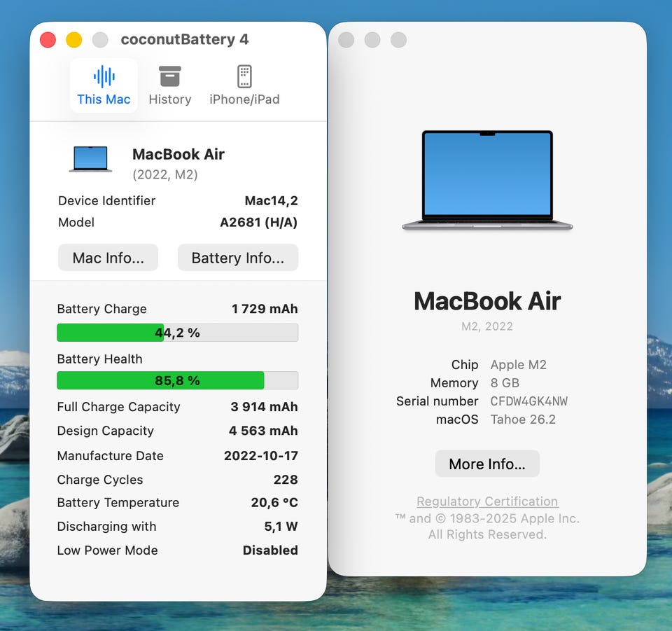This screenshot has width=672, height=631.
Task: Click the blue waveform This Mac icon
Action: (104, 77)
